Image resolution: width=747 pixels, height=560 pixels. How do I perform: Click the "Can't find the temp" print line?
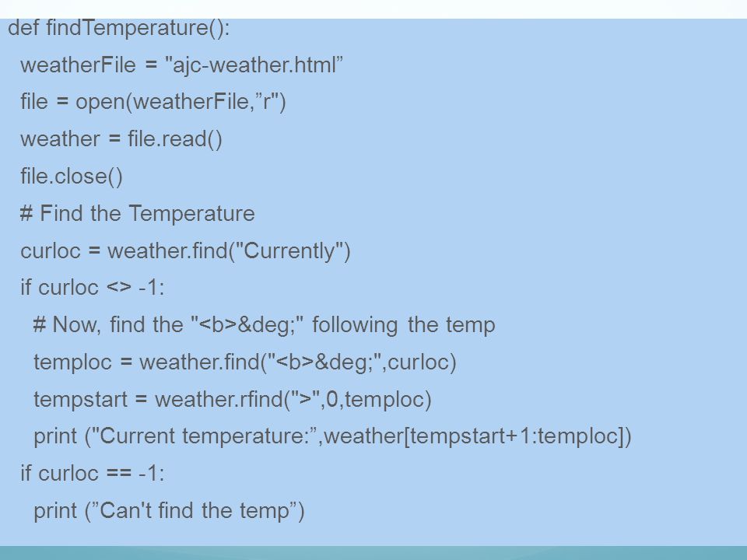tap(169, 510)
